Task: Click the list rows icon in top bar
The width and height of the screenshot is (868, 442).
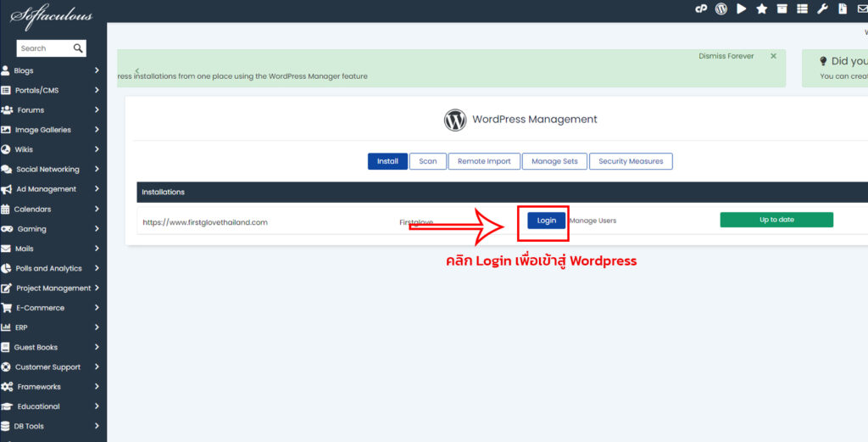Action: (x=802, y=8)
